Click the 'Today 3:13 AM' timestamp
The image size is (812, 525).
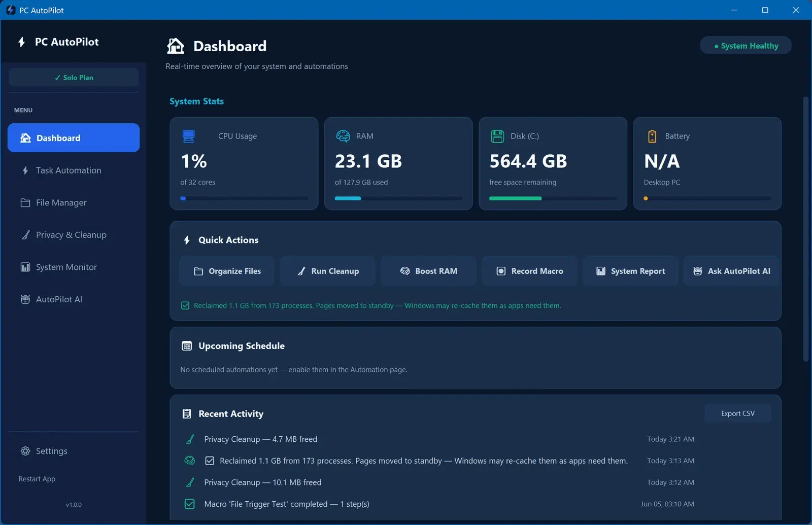click(x=670, y=461)
